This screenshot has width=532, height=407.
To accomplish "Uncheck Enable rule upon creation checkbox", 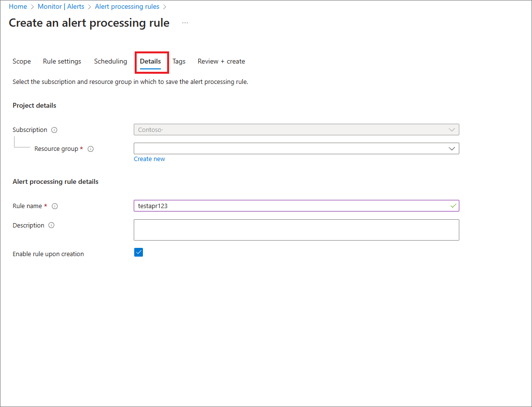I will 139,252.
